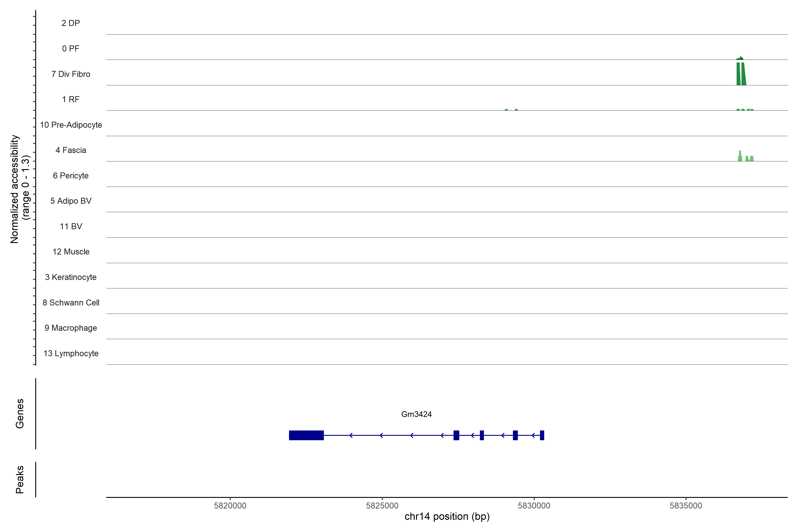Click the 5820000 axis tick label
The height and width of the screenshot is (532, 798).
(x=230, y=506)
